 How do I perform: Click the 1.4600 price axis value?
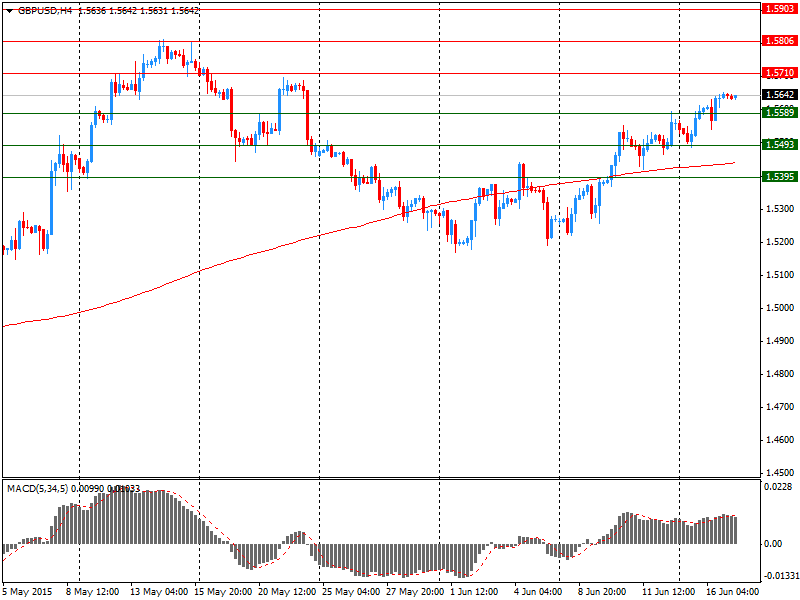[780, 440]
